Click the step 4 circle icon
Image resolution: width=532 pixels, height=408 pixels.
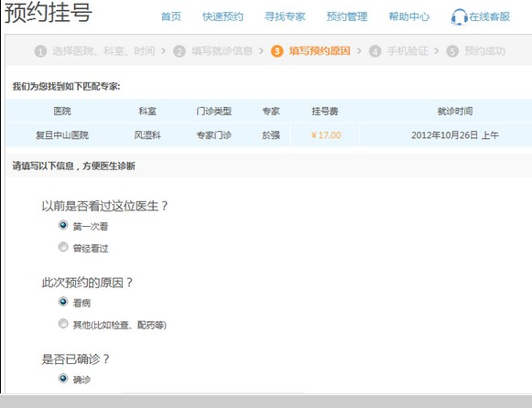coord(375,51)
